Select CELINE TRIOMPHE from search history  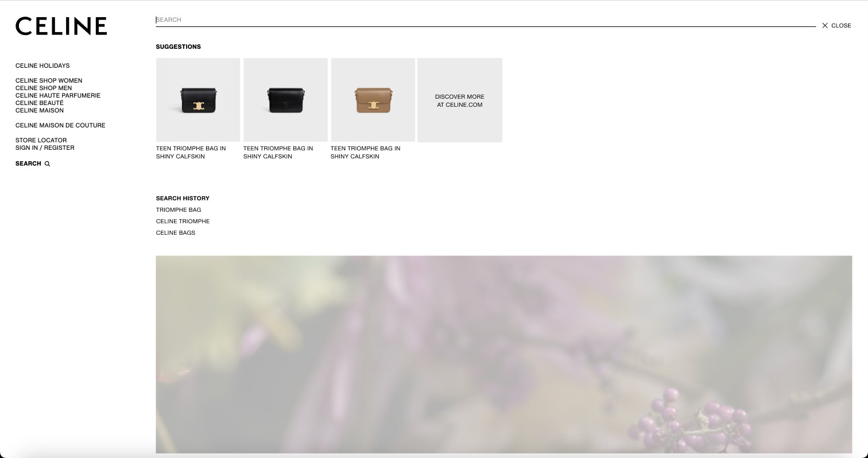pos(183,221)
